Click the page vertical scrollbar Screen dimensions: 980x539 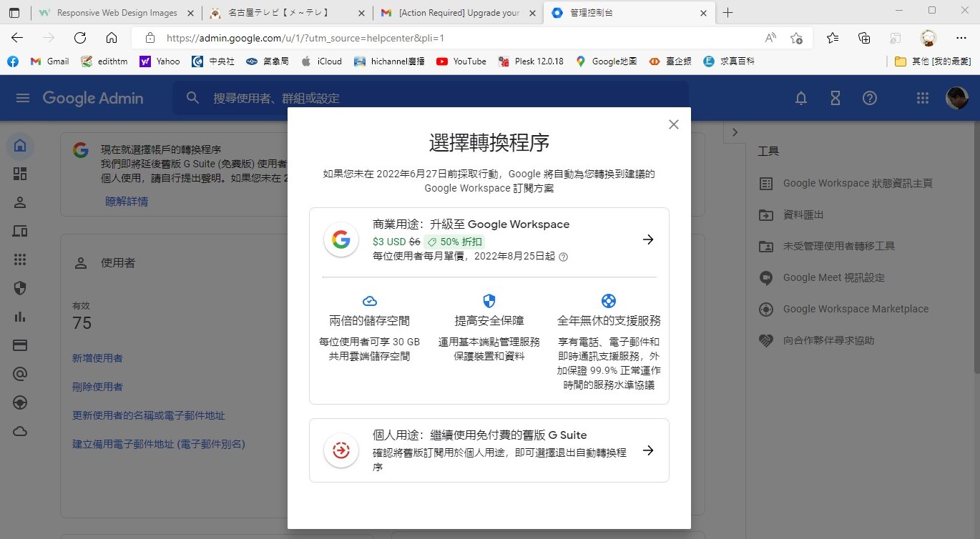pyautogui.click(x=976, y=247)
